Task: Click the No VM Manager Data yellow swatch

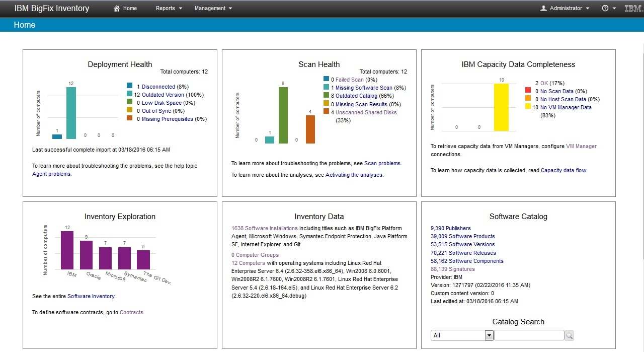Action: [x=528, y=106]
